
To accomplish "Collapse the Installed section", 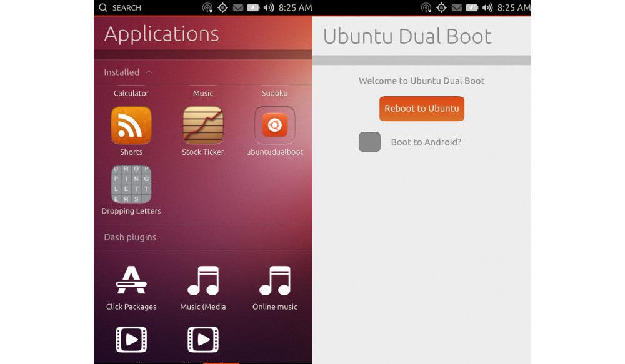I will [149, 72].
